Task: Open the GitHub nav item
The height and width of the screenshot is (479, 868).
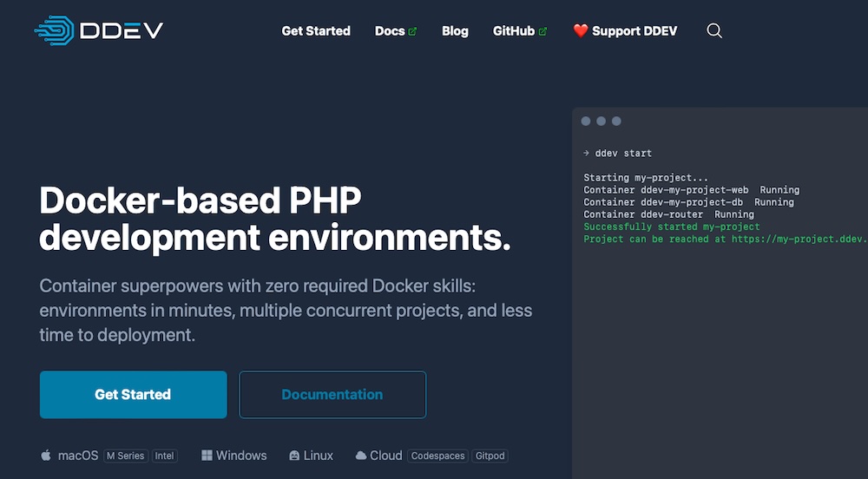Action: tap(519, 31)
